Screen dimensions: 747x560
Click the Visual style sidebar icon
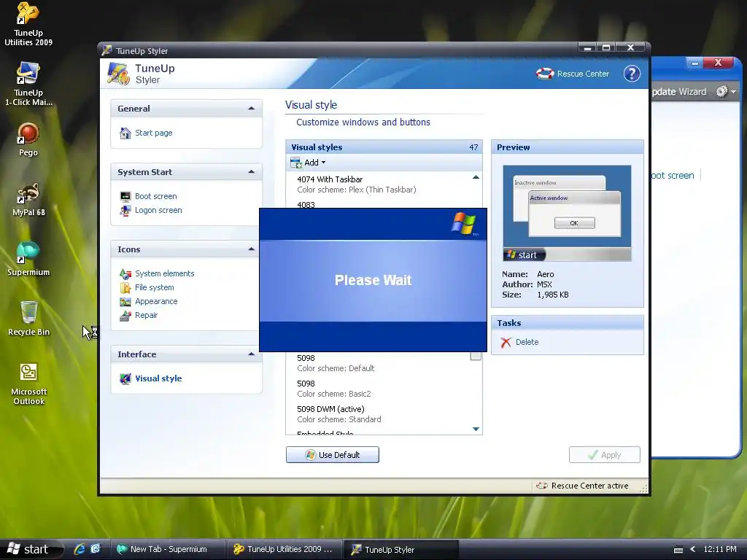[125, 378]
